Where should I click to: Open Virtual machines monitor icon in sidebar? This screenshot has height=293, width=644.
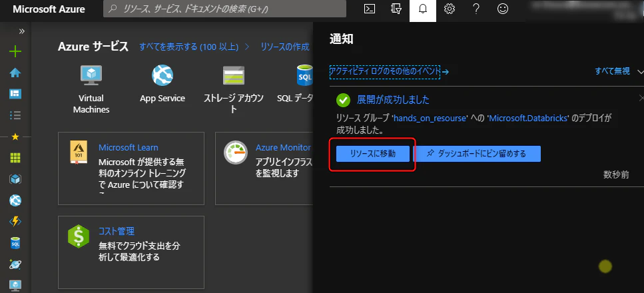click(x=15, y=285)
